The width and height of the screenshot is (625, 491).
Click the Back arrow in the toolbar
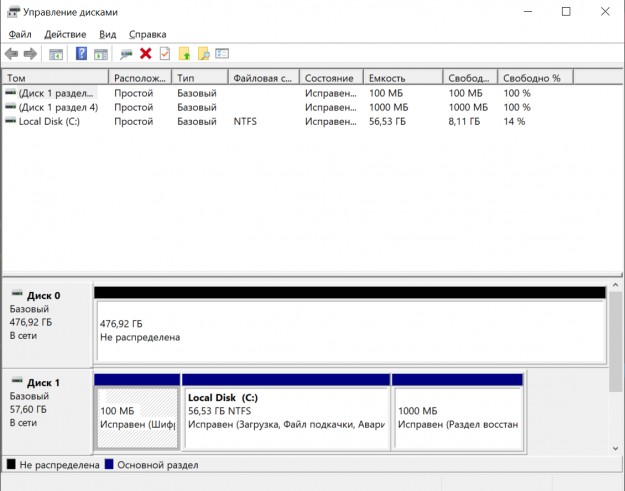coord(11,53)
